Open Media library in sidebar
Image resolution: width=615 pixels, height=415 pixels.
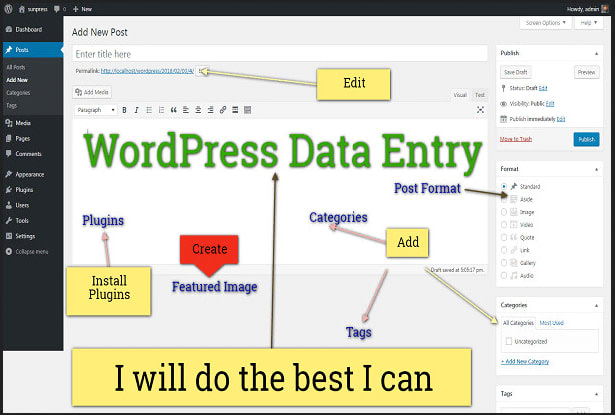click(x=23, y=123)
